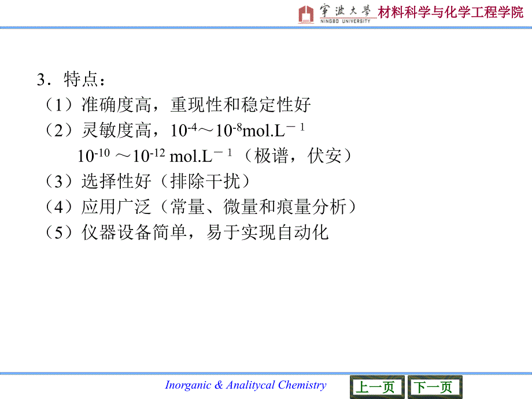Click the 上一页 previous page button

(377, 387)
